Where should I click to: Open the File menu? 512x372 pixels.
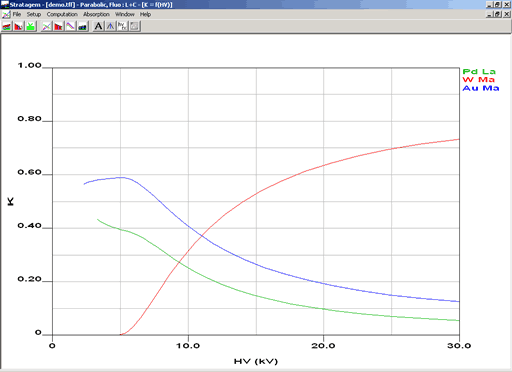17,14
